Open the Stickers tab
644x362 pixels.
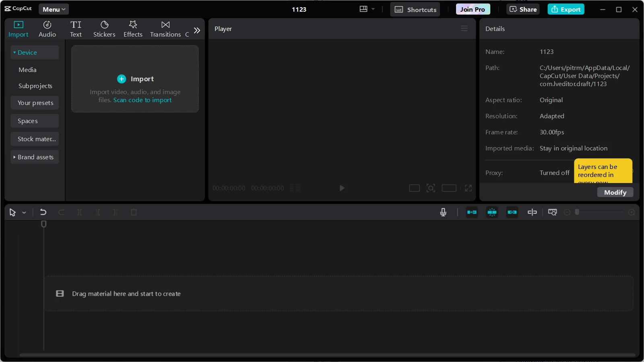tap(104, 29)
